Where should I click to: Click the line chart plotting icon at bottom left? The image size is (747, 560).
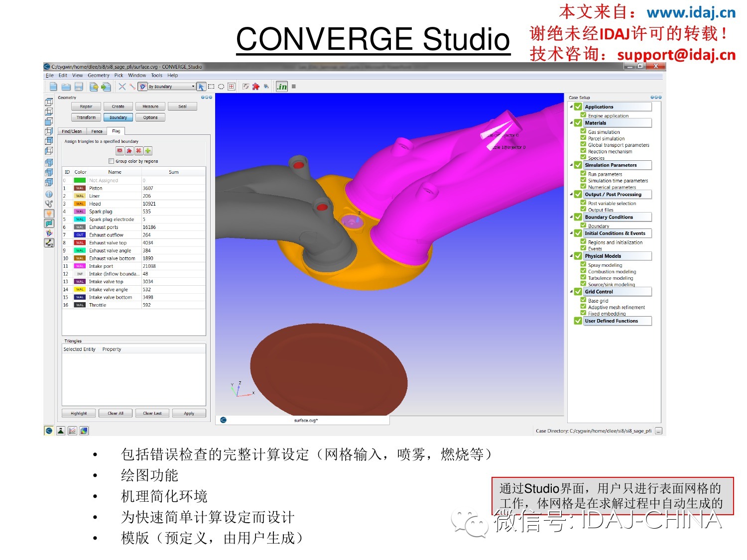coord(73,431)
